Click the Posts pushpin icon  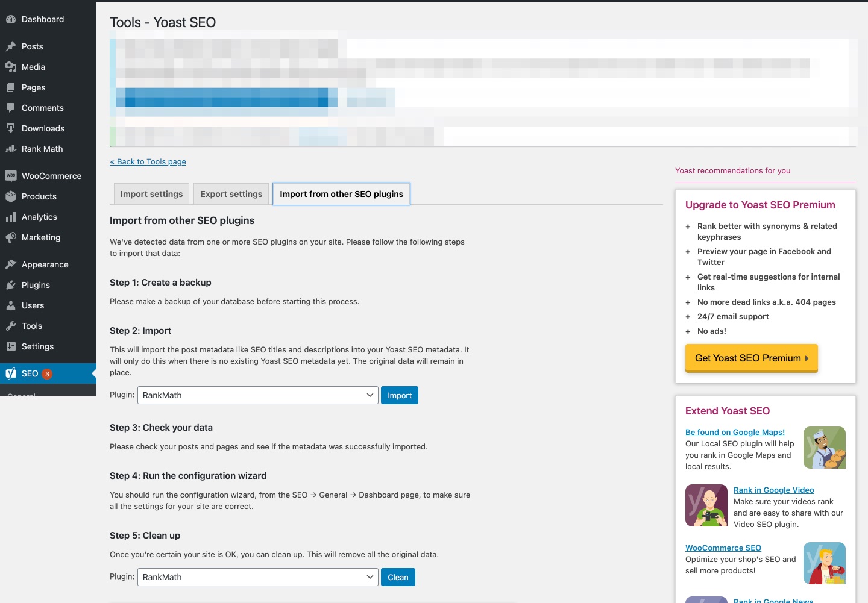(10, 46)
